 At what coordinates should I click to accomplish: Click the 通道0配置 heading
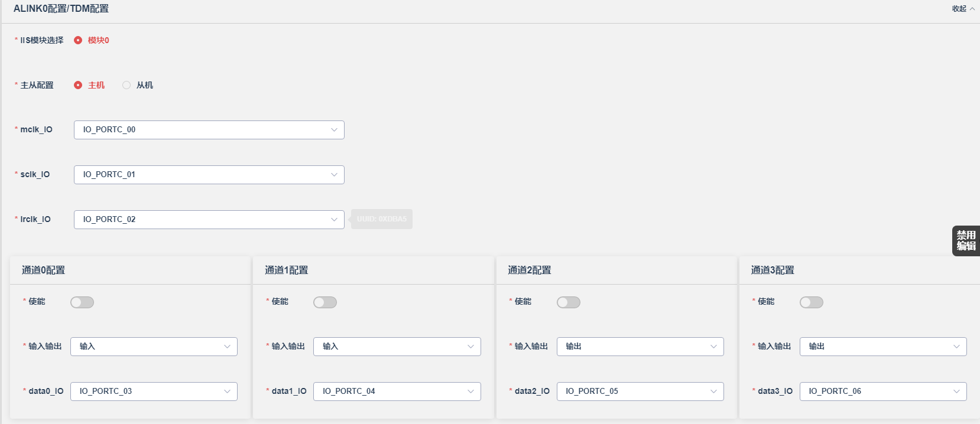click(x=44, y=270)
